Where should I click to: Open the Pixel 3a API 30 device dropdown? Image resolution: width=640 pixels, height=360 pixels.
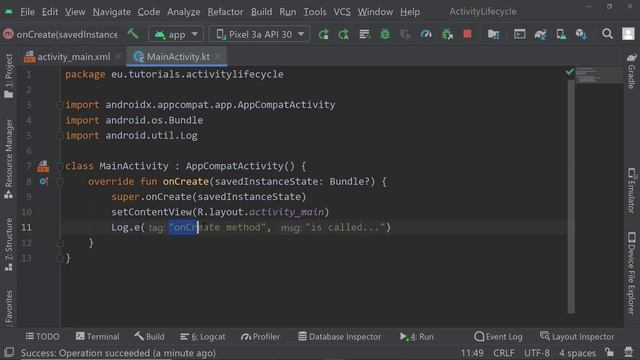click(260, 34)
